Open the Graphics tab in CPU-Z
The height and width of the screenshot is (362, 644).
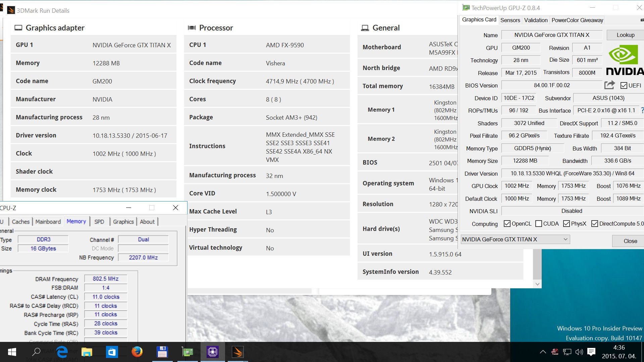[123, 222]
